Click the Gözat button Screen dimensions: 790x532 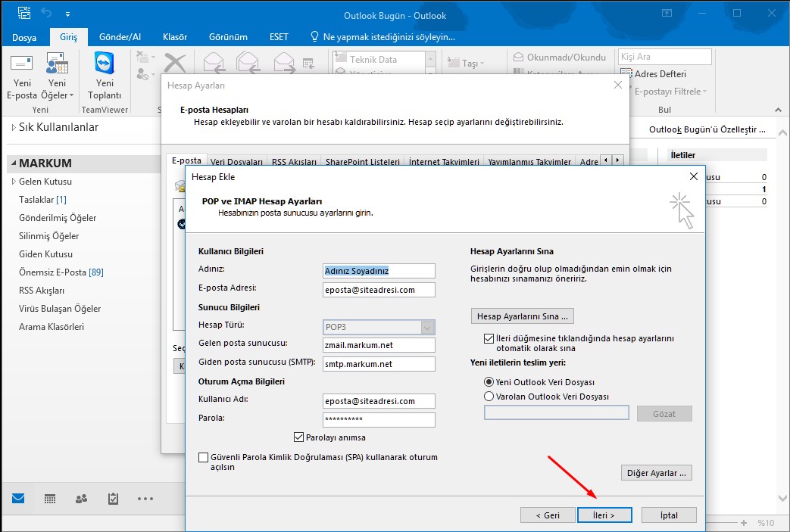[x=664, y=414]
